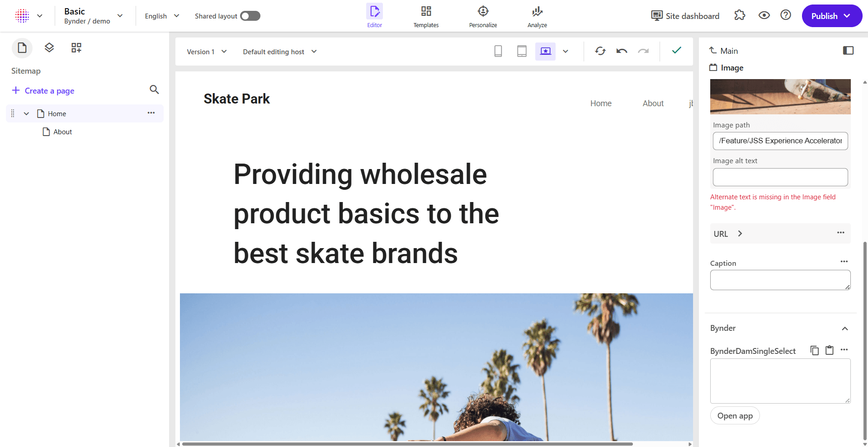Image resolution: width=868 pixels, height=447 pixels.
Task: Switch to the Analyze tab
Action: point(537,17)
